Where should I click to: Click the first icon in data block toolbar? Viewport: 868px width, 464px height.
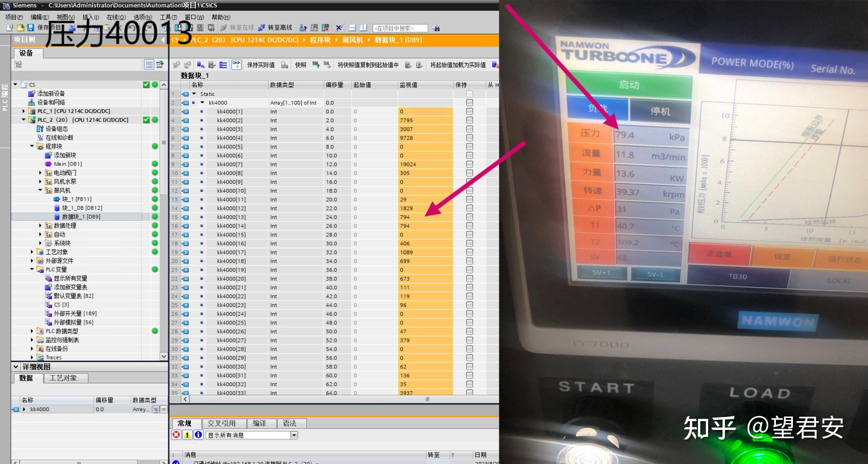(x=176, y=65)
